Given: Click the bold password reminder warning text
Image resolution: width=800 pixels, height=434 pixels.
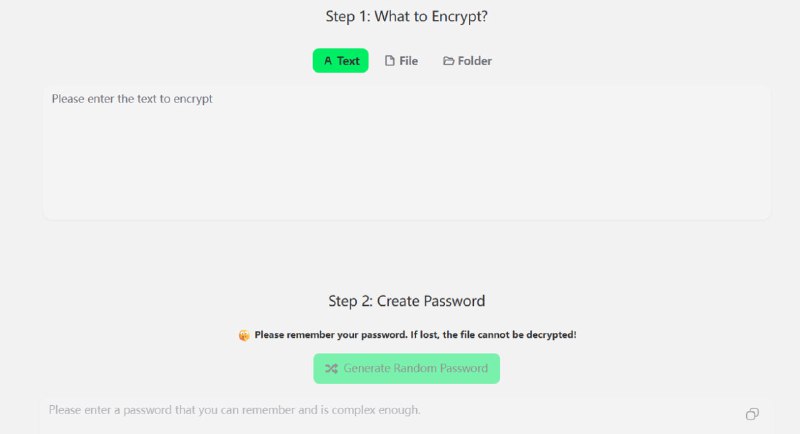Looking at the screenshot, I should [x=415, y=335].
